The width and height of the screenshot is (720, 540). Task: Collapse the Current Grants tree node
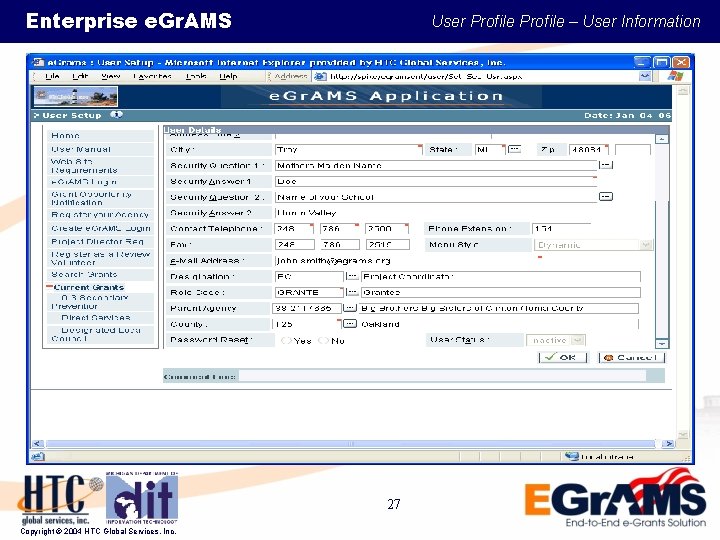(x=49, y=287)
